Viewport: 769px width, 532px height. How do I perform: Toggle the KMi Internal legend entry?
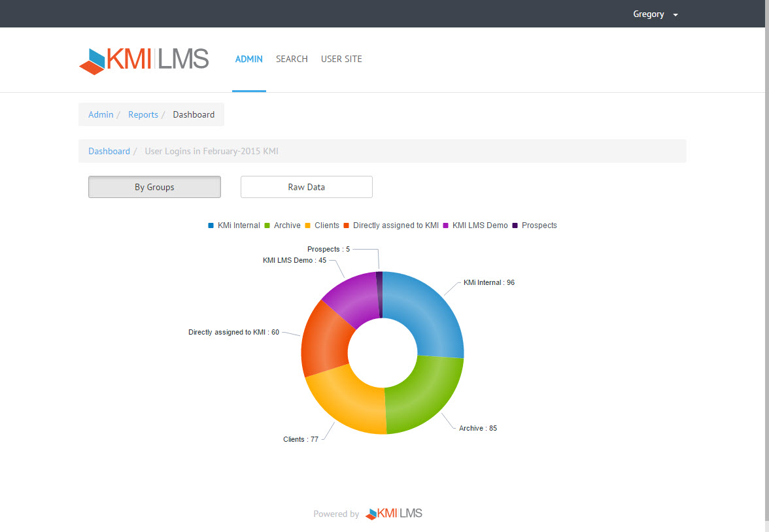(233, 225)
